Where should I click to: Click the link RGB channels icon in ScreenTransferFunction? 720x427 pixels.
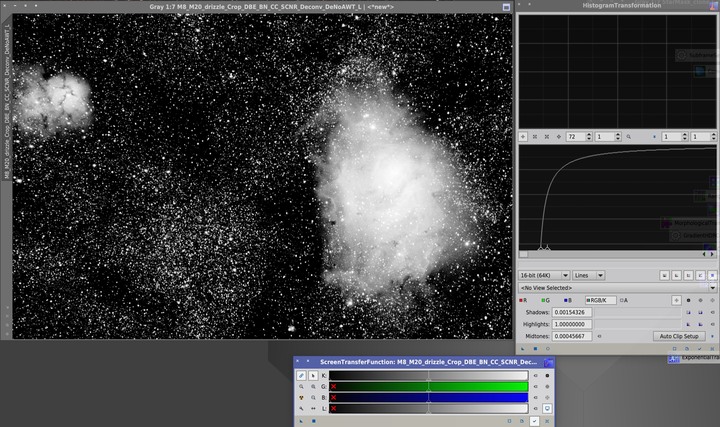pyautogui.click(x=302, y=375)
